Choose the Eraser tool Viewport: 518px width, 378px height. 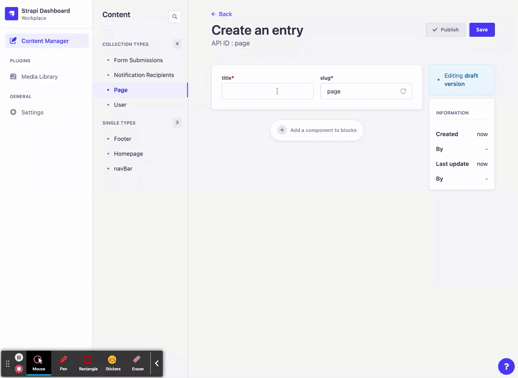click(x=137, y=363)
